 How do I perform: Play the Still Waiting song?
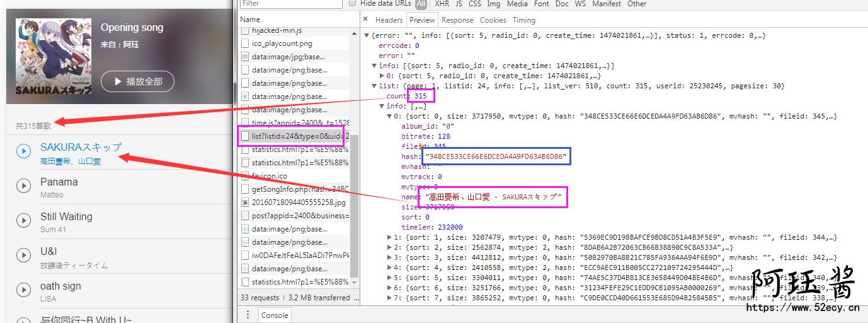click(23, 221)
